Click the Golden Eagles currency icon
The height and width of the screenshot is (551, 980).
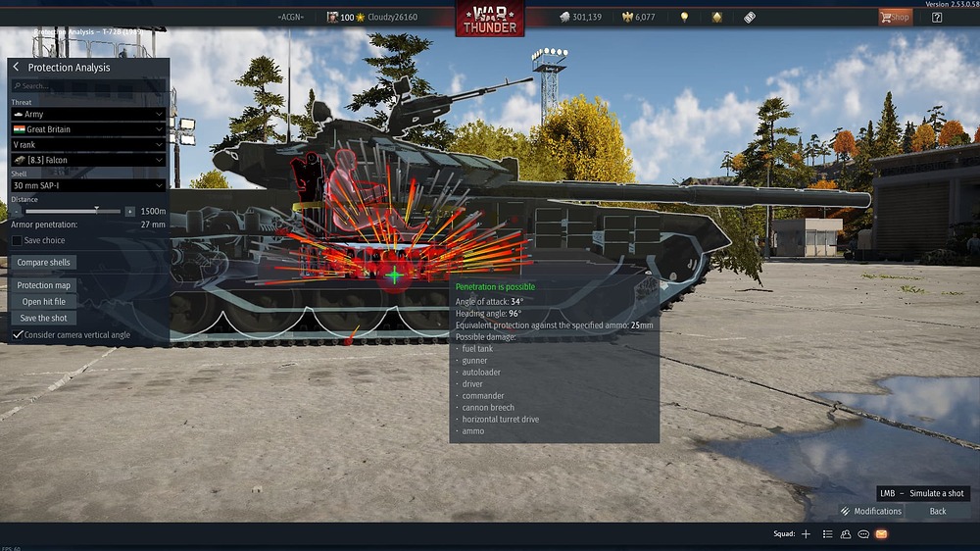[627, 17]
